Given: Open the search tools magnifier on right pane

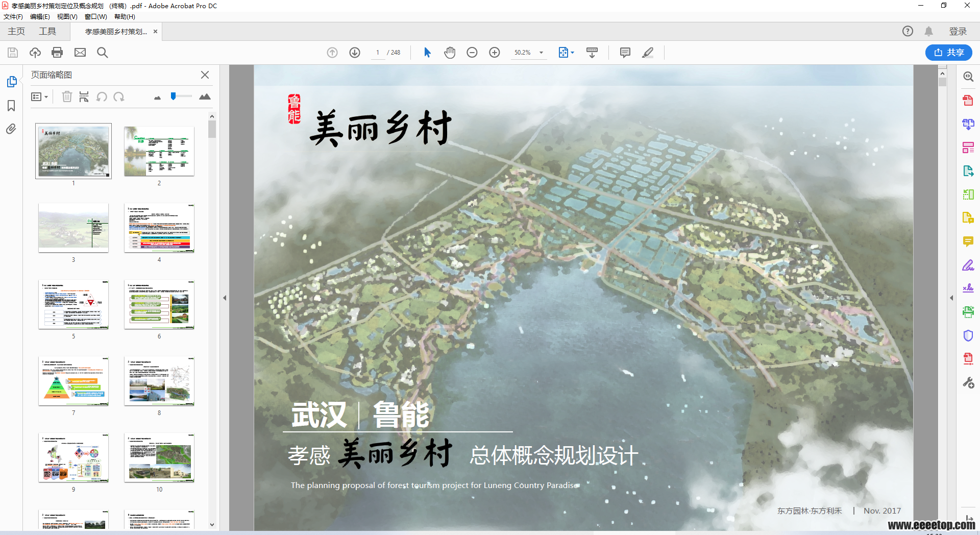Looking at the screenshot, I should (x=968, y=77).
